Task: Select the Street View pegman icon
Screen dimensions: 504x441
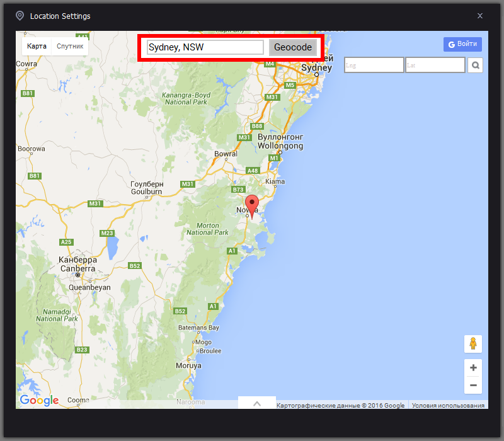Action: coord(473,343)
